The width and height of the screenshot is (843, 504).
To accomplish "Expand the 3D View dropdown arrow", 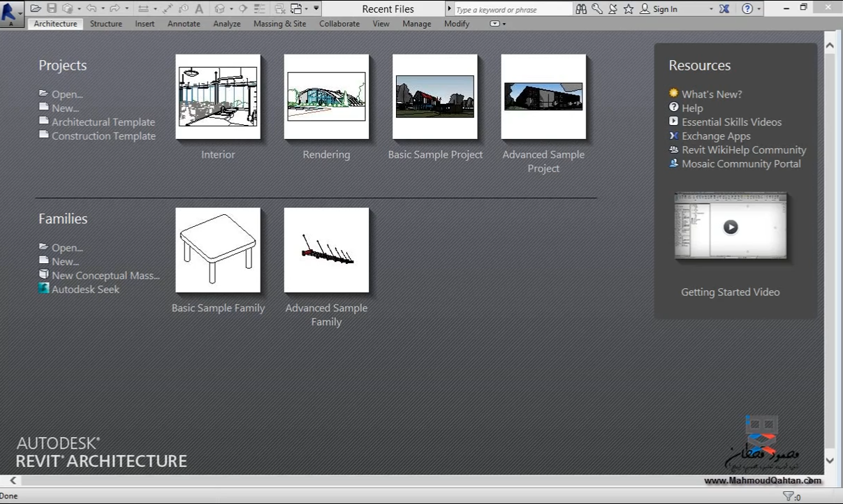I will tap(231, 8).
